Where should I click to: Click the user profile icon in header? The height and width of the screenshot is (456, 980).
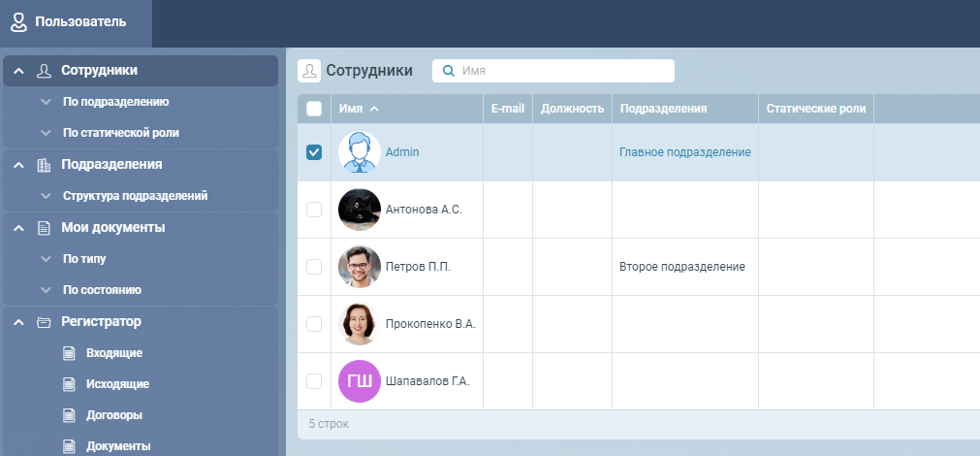pos(18,21)
